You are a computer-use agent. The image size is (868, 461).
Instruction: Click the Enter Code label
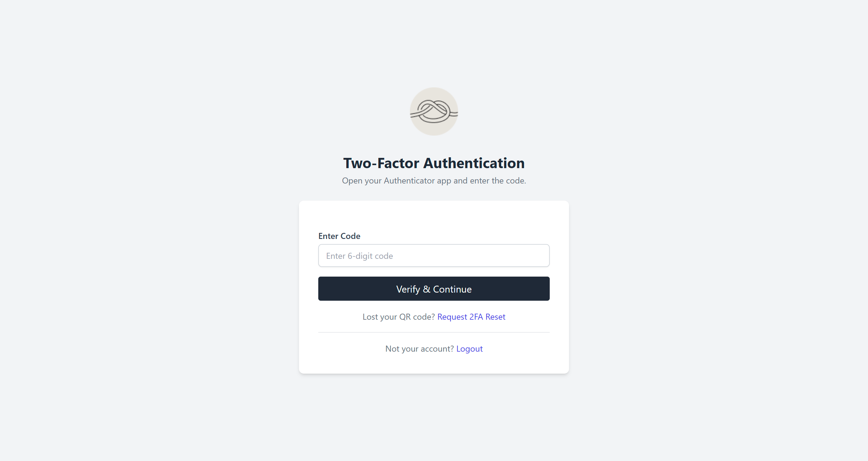click(x=339, y=236)
